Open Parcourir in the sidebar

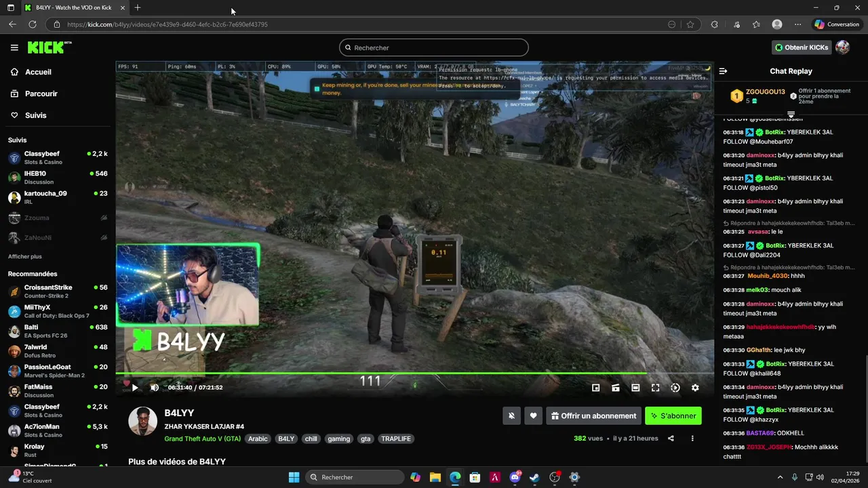41,94
